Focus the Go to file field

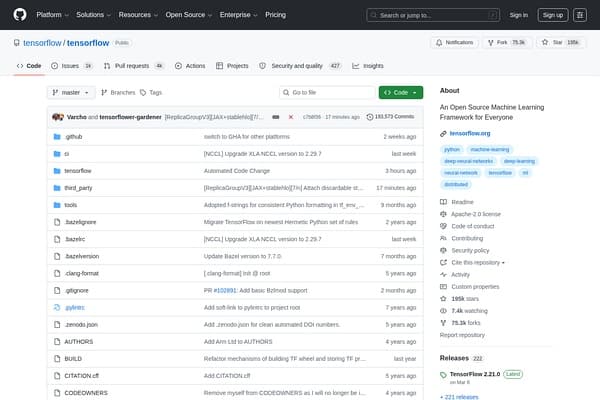click(x=327, y=93)
